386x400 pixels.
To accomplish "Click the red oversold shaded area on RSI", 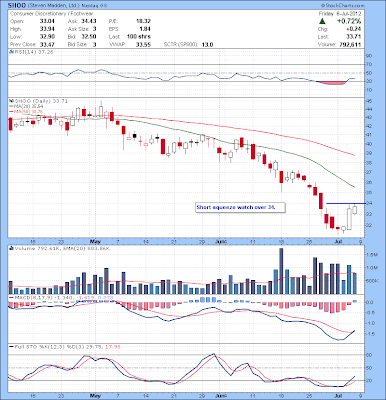I will 332,82.
